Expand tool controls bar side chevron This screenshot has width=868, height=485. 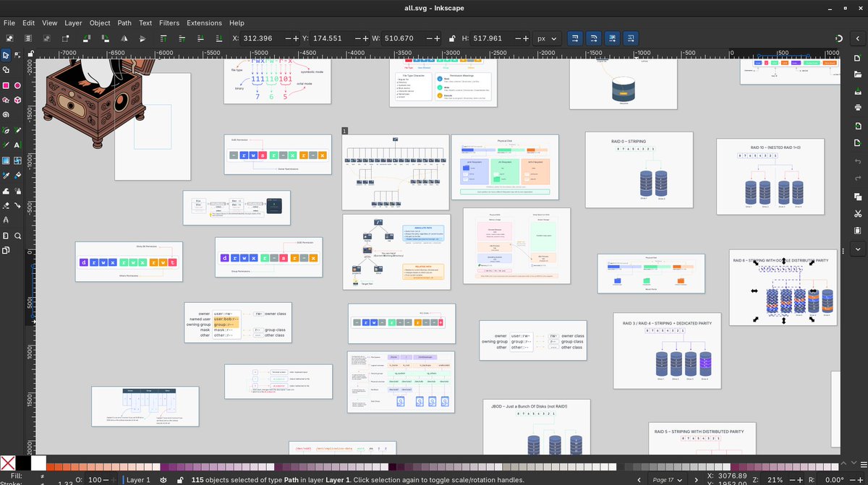857,38
